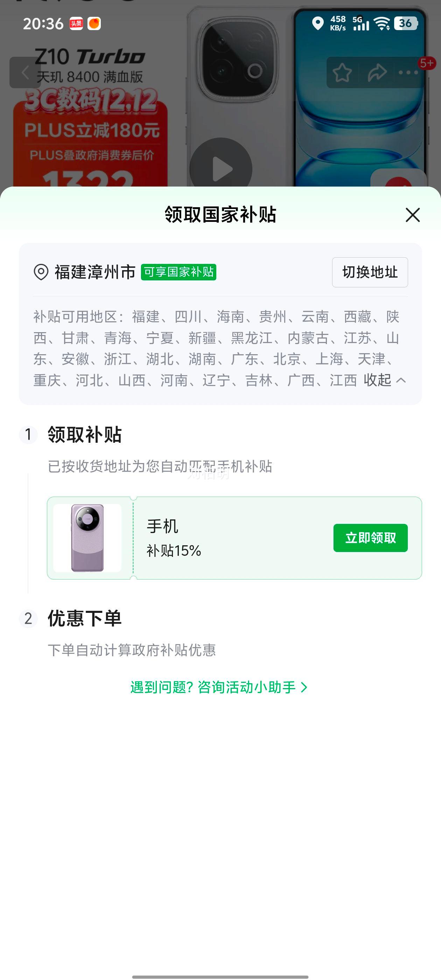Click the 切换地址 button
The image size is (441, 980).
point(370,272)
